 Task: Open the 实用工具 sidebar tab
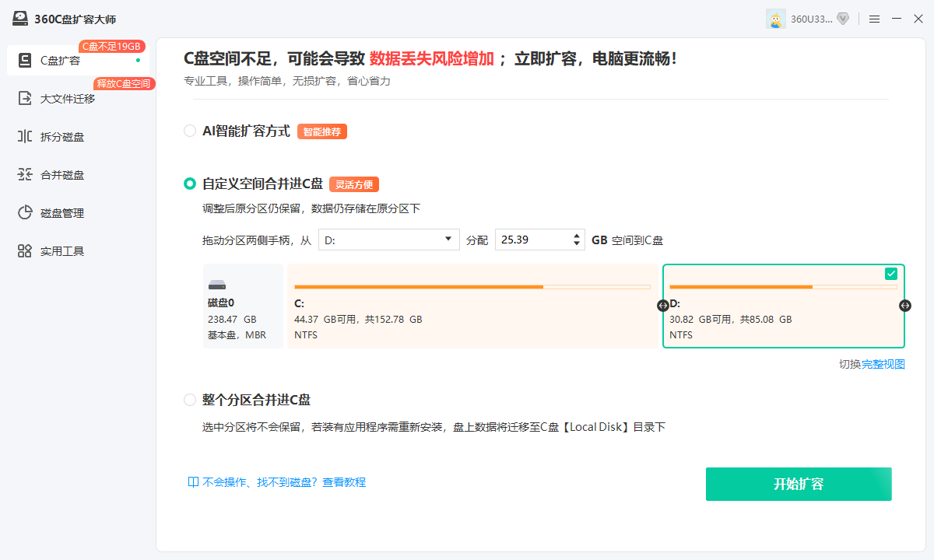click(78, 250)
